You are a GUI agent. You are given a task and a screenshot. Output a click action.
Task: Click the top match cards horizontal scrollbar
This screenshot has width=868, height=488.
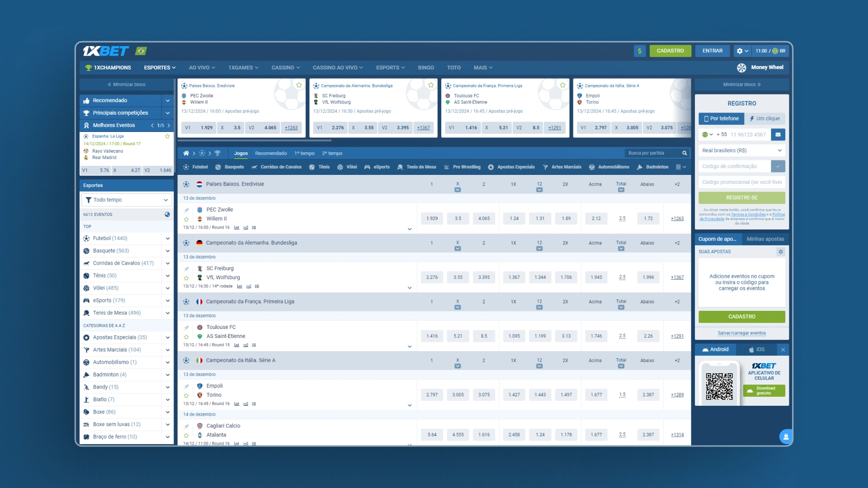point(255,141)
